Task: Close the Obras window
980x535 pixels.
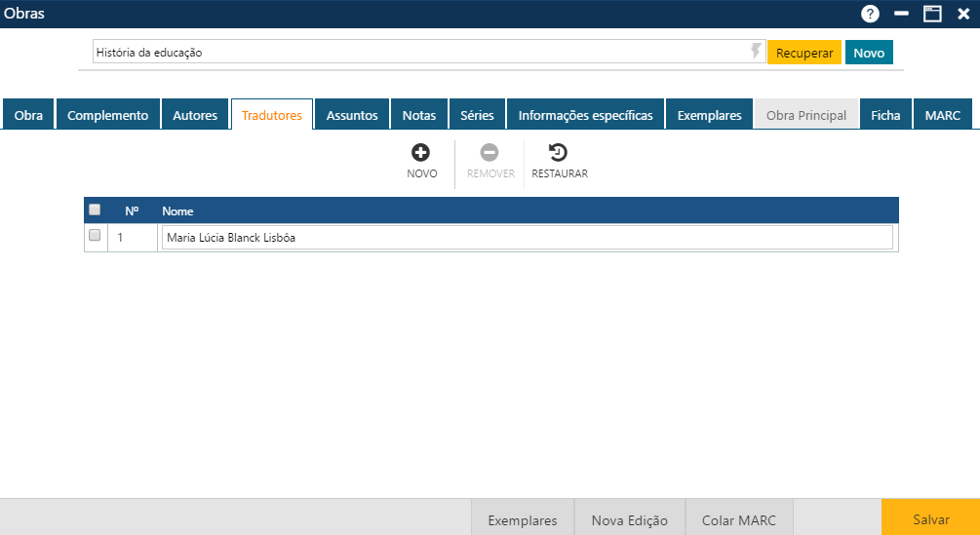Action: coord(963,14)
